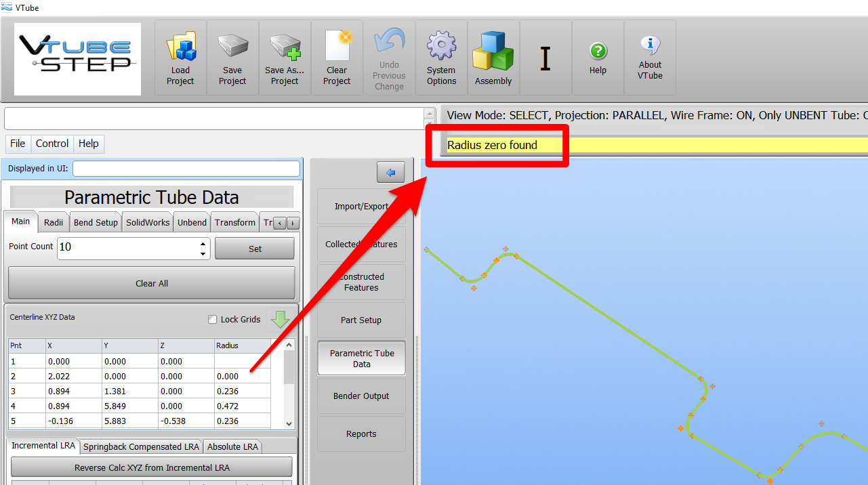Switch to the Radii tab
868x485 pixels.
(54, 222)
